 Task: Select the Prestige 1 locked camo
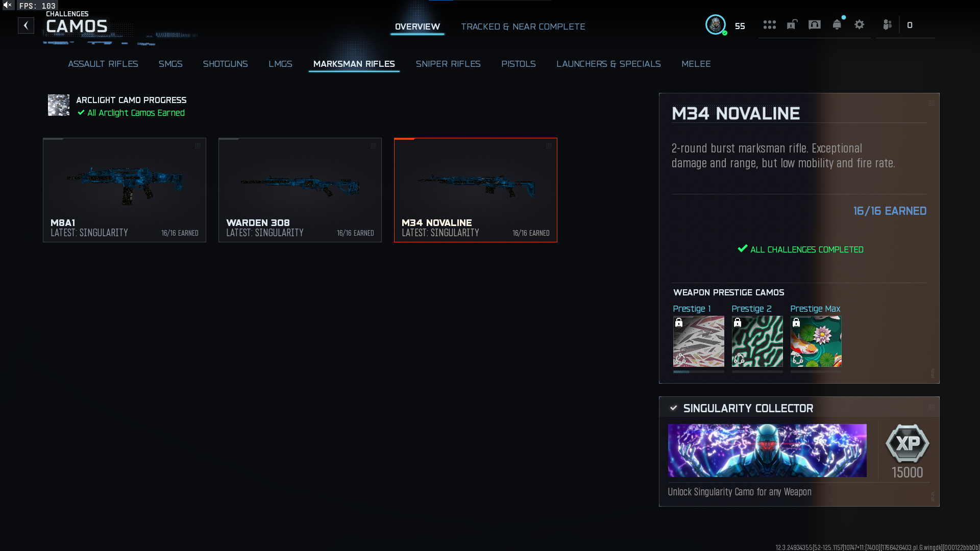pos(698,341)
